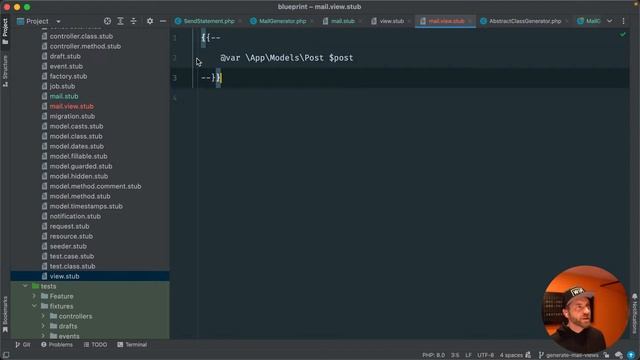The image size is (640, 360).
Task: Select event.stub file
Action: (66, 66)
